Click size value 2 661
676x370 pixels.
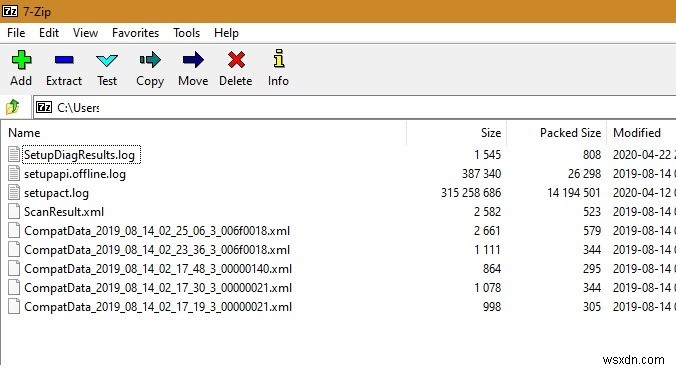pyautogui.click(x=488, y=231)
